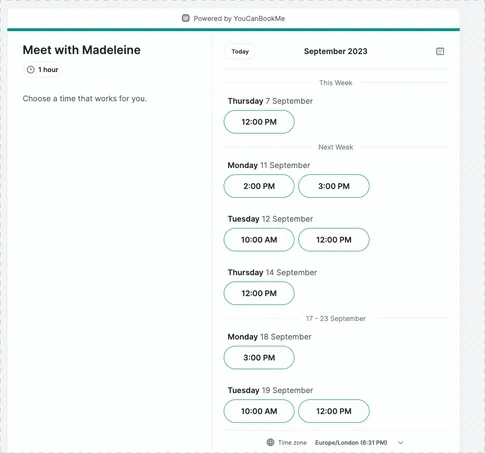Choose 12:00 PM on Thursday 14 September
The image size is (485, 453).
click(259, 293)
